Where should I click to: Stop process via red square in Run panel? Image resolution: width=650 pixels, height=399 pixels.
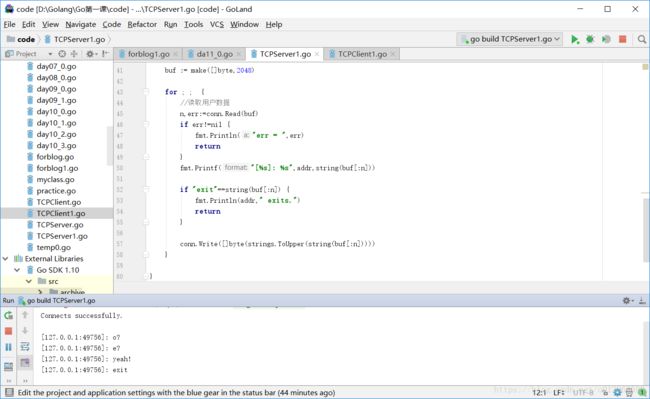coord(8,331)
